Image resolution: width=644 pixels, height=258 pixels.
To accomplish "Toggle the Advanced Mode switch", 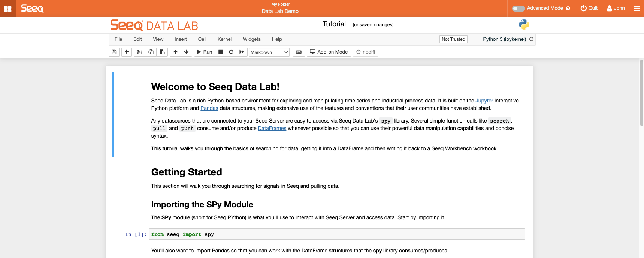I will (518, 8).
